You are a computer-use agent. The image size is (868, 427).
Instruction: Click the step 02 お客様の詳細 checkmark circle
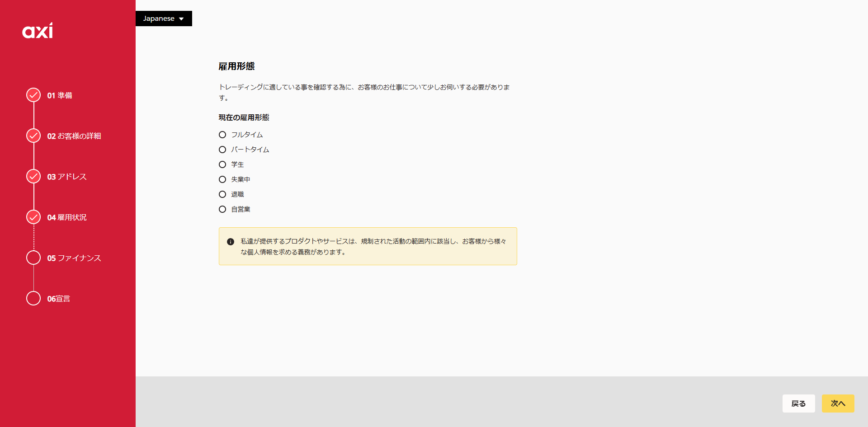pyautogui.click(x=33, y=136)
